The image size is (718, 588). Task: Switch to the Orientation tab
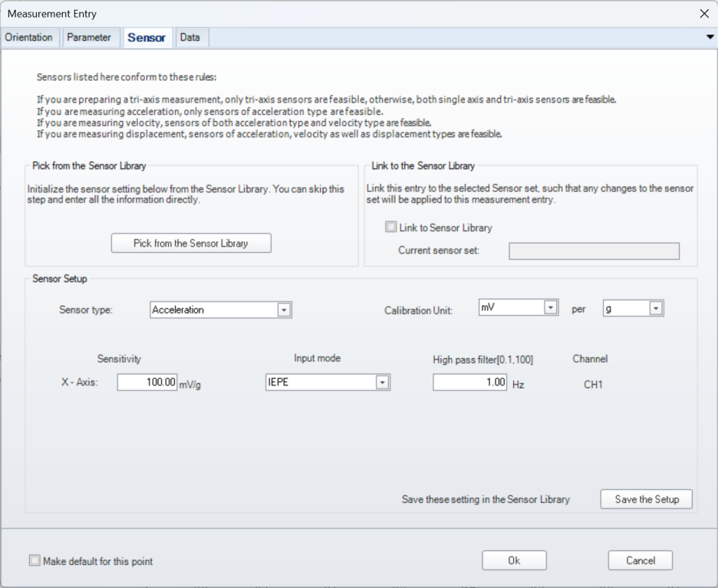(x=29, y=38)
